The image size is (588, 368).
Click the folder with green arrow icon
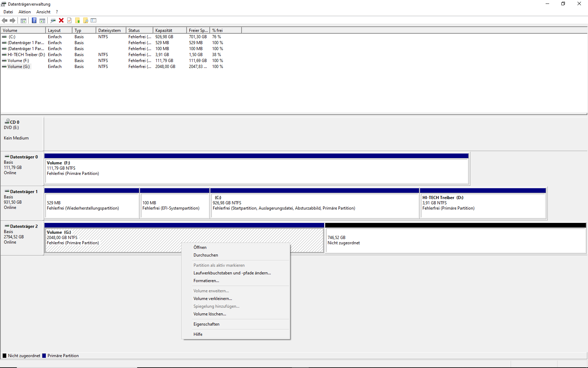[77, 20]
